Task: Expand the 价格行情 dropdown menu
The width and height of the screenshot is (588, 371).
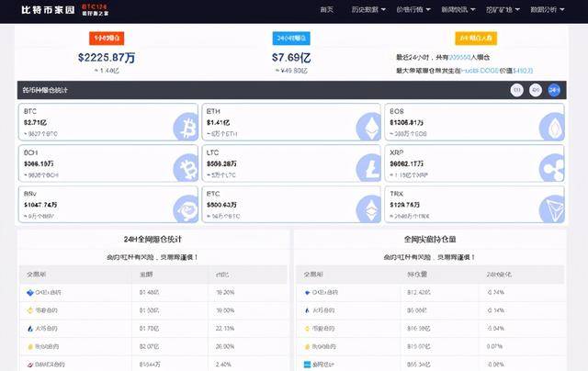Action: (413, 9)
